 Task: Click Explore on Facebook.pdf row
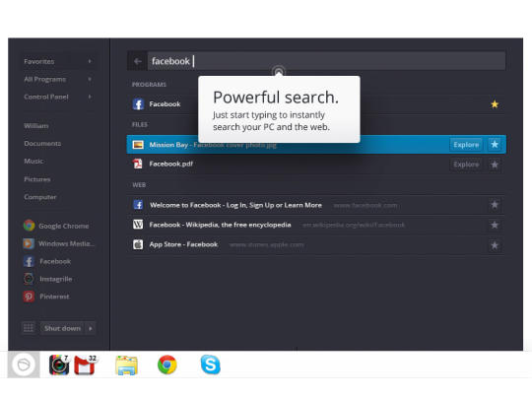(x=466, y=165)
